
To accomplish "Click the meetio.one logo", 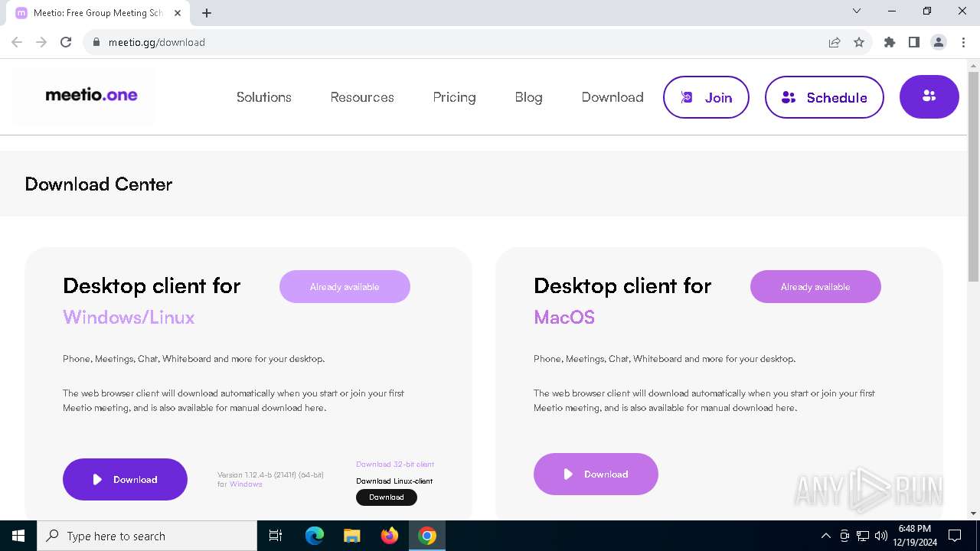I will click(x=92, y=96).
